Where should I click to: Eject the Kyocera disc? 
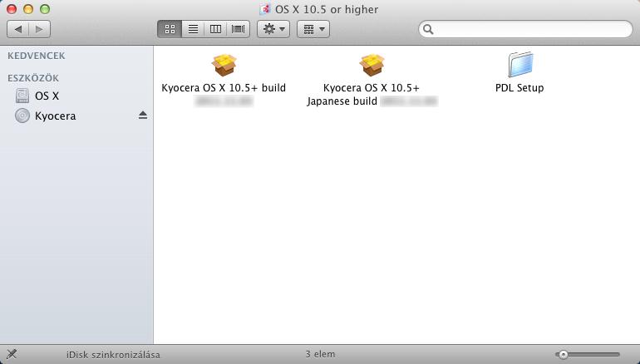[x=142, y=116]
